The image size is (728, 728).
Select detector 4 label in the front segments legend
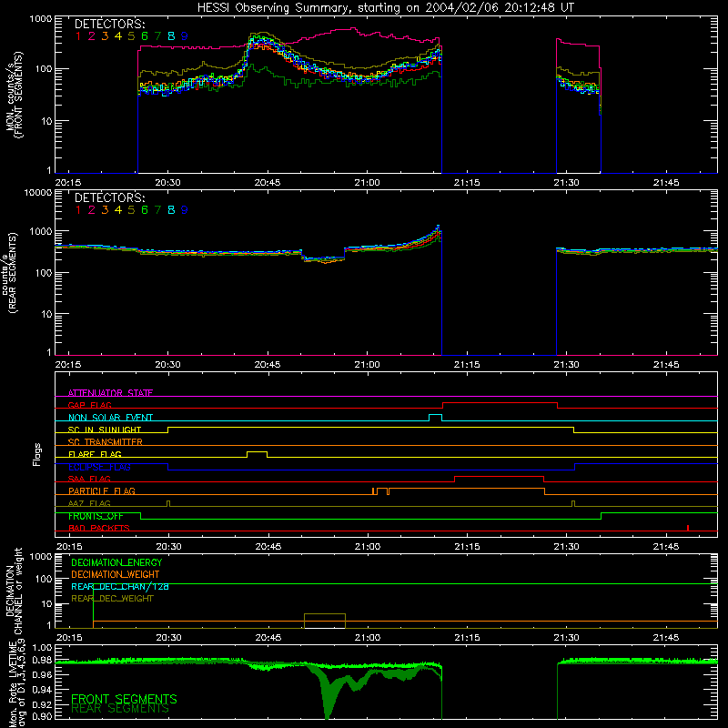tap(118, 36)
